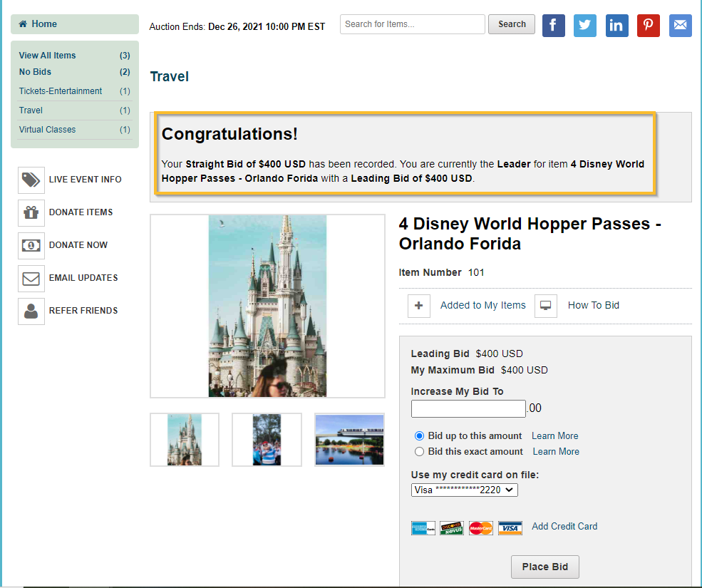
Task: Click the Visa card logo
Action: pyautogui.click(x=510, y=528)
